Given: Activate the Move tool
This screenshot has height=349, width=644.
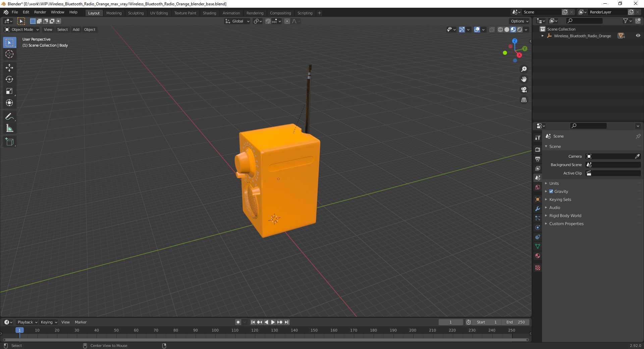Looking at the screenshot, I should click(9, 68).
